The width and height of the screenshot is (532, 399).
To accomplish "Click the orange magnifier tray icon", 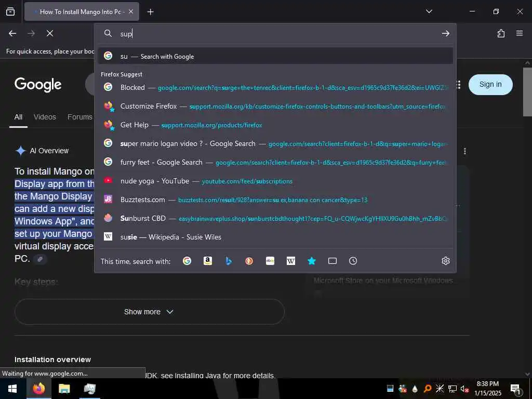I will [428, 389].
